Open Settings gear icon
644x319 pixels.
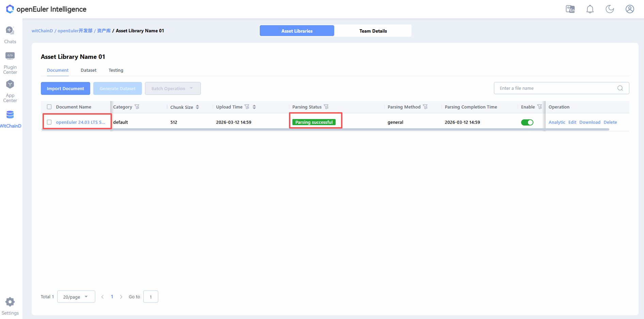(10, 302)
